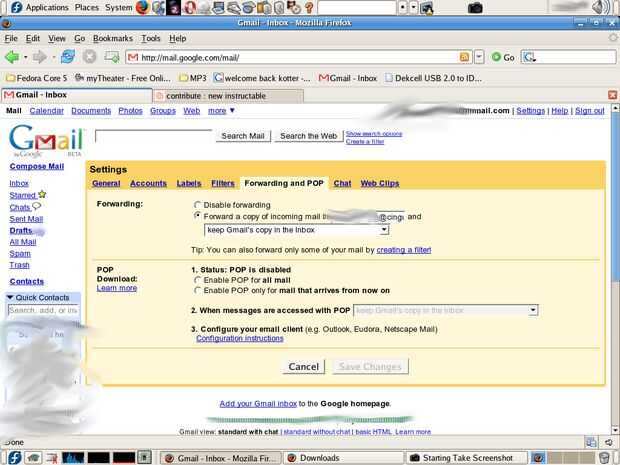Open keep Gmail's copy forwarding dropdown
This screenshot has width=620, height=465.
point(297,230)
